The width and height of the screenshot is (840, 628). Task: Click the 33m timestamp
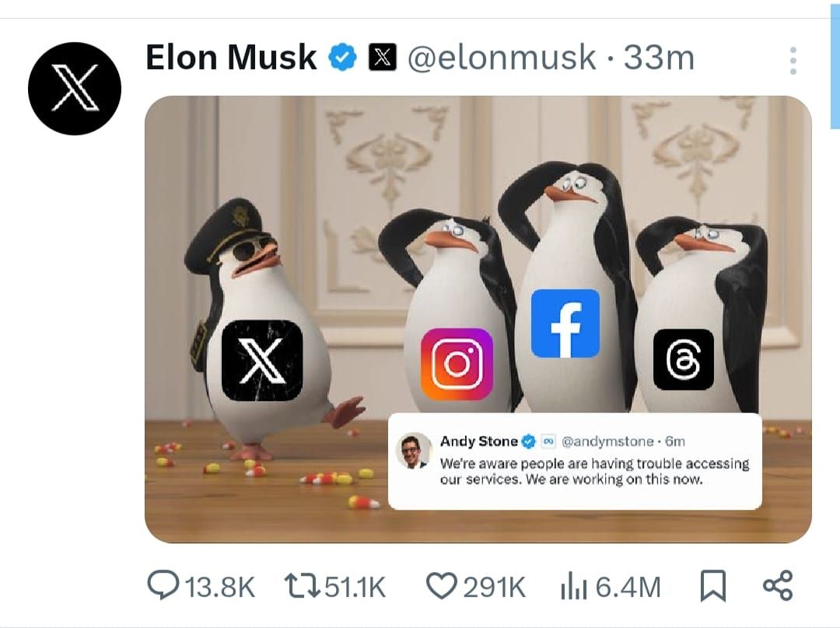(659, 58)
